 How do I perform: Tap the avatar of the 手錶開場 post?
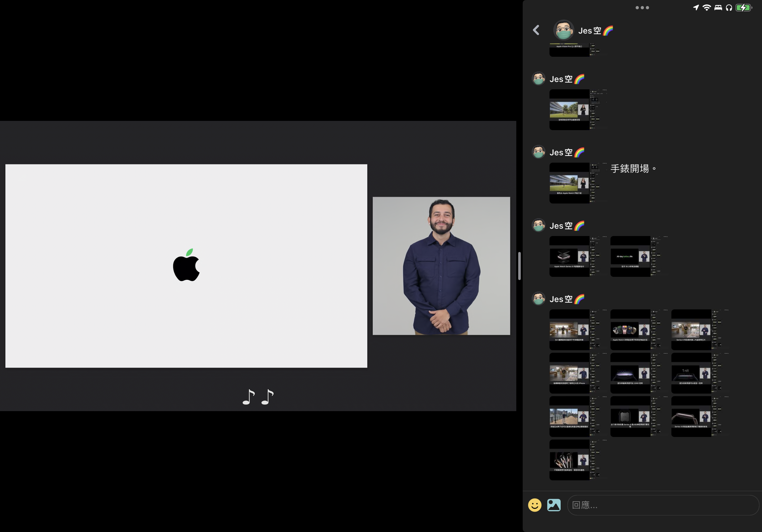coord(538,152)
